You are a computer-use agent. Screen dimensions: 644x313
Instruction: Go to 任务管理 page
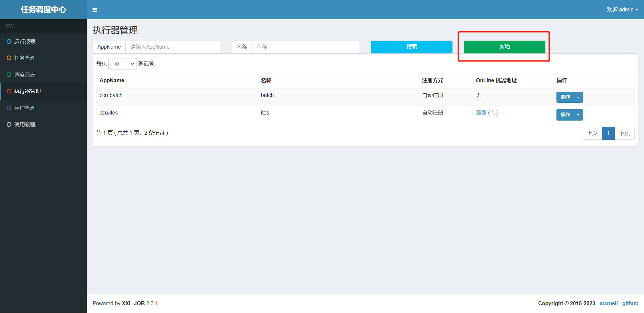pos(43,58)
